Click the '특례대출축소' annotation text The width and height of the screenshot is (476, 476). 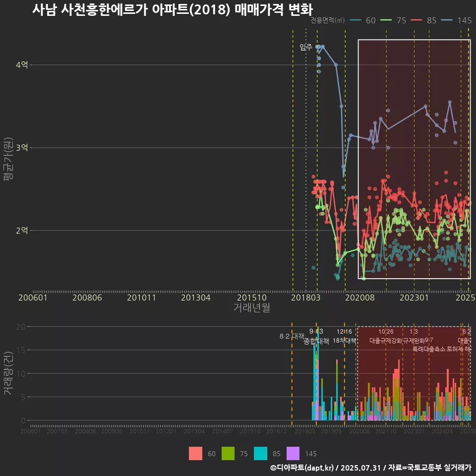(x=428, y=349)
